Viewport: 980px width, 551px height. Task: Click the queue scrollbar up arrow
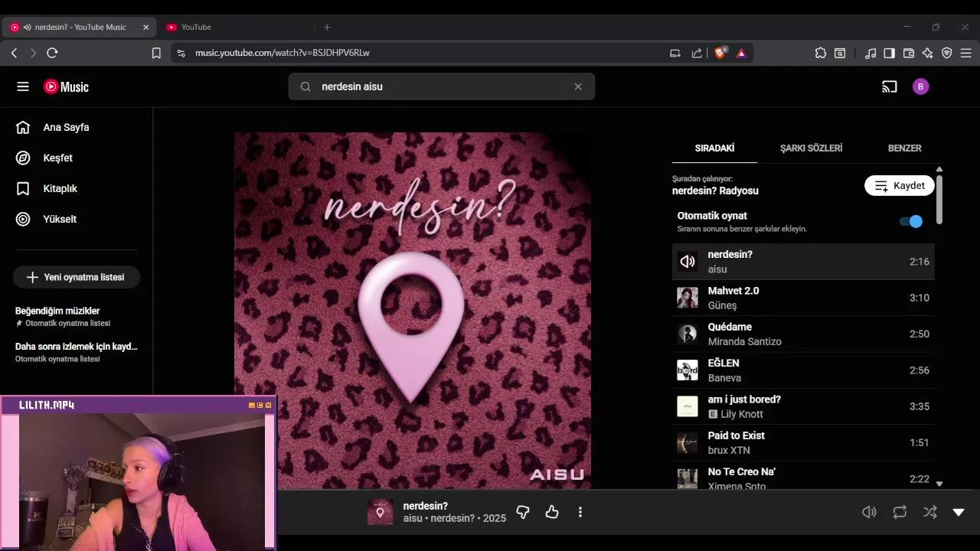tap(939, 169)
